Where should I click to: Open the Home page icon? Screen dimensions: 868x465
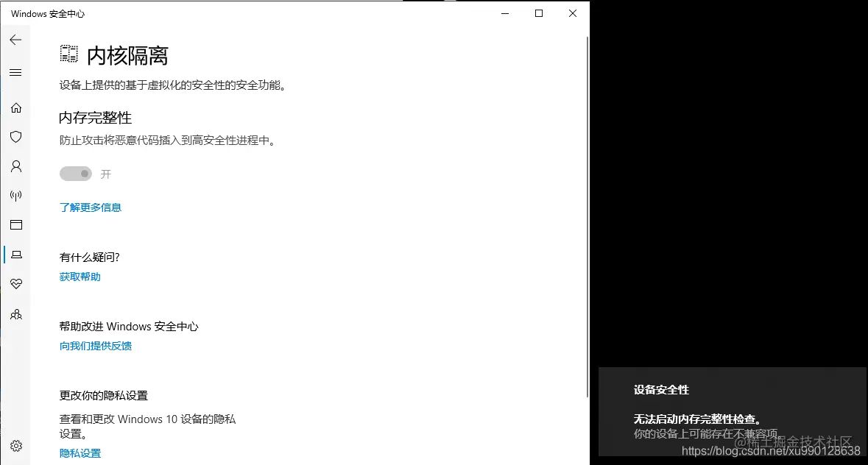tap(16, 107)
